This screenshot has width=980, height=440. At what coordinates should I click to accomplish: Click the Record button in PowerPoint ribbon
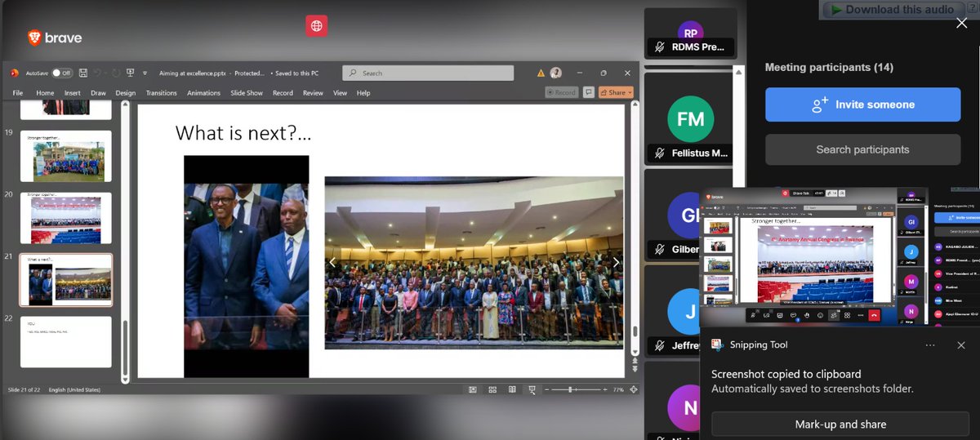coord(562,92)
